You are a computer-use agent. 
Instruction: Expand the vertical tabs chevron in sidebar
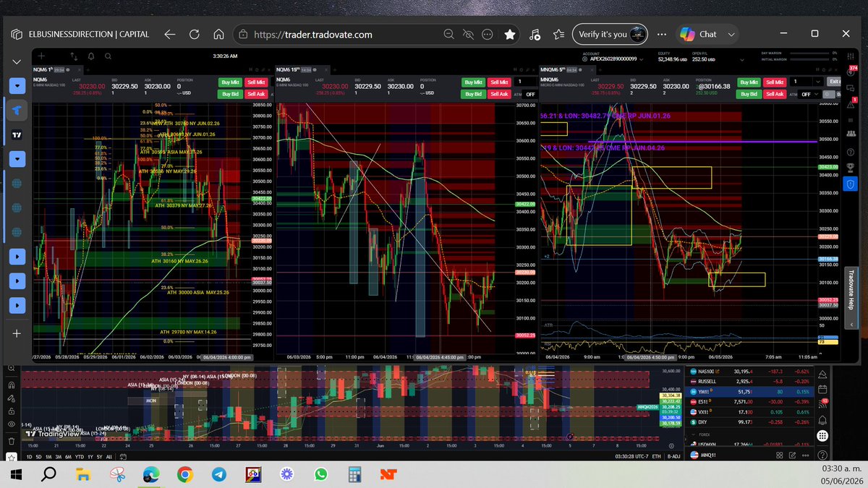pos(17,62)
